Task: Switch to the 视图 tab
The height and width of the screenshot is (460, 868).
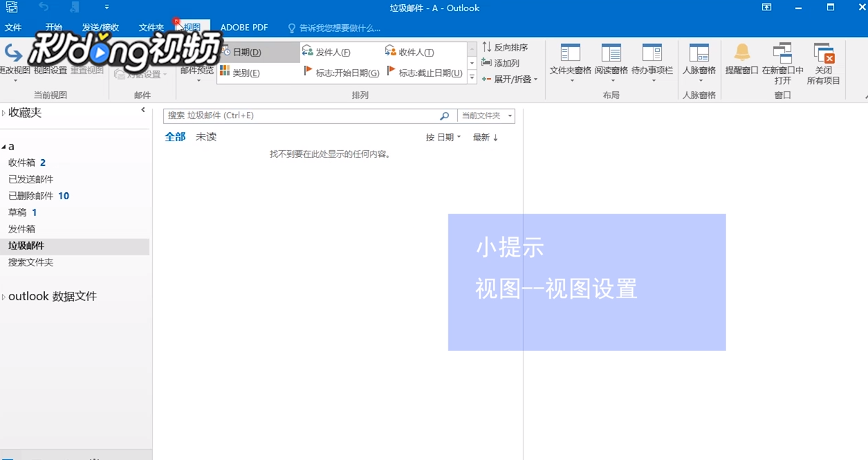Action: (192, 28)
